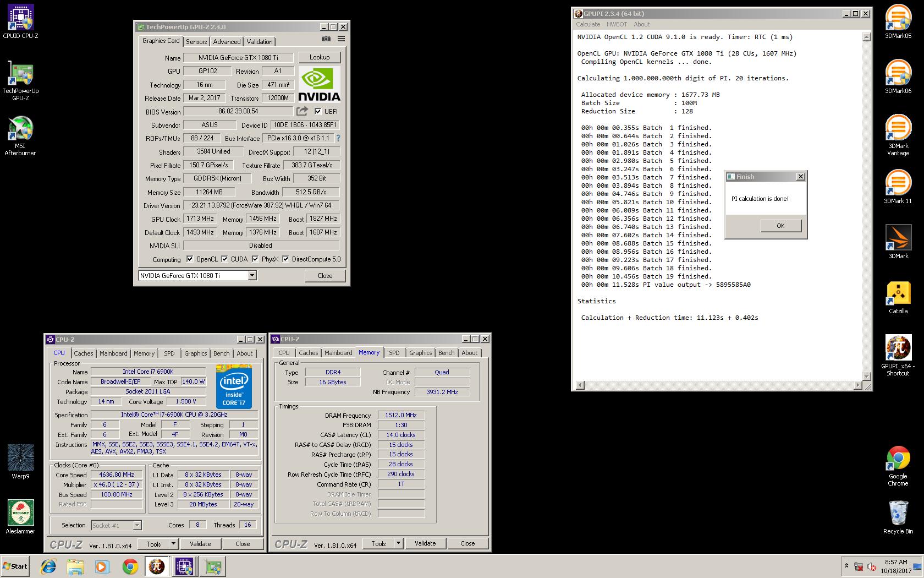
Task: Open 3DMark desktop shortcut
Action: (x=898, y=242)
